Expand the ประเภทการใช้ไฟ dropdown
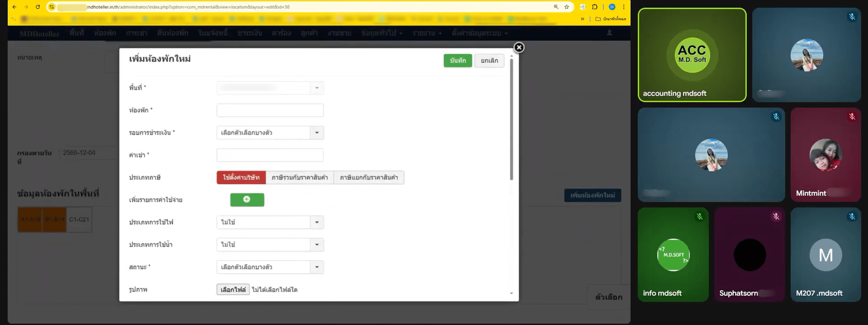 270,222
